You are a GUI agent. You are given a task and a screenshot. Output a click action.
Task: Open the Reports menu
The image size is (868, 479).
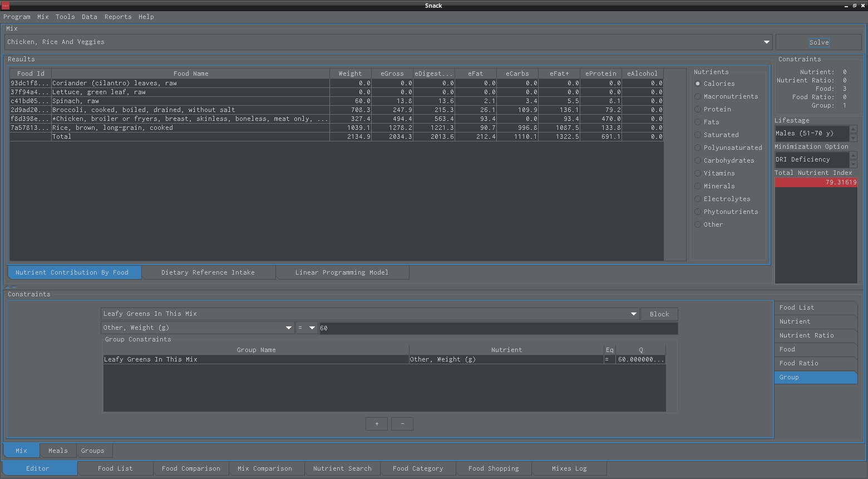118,17
